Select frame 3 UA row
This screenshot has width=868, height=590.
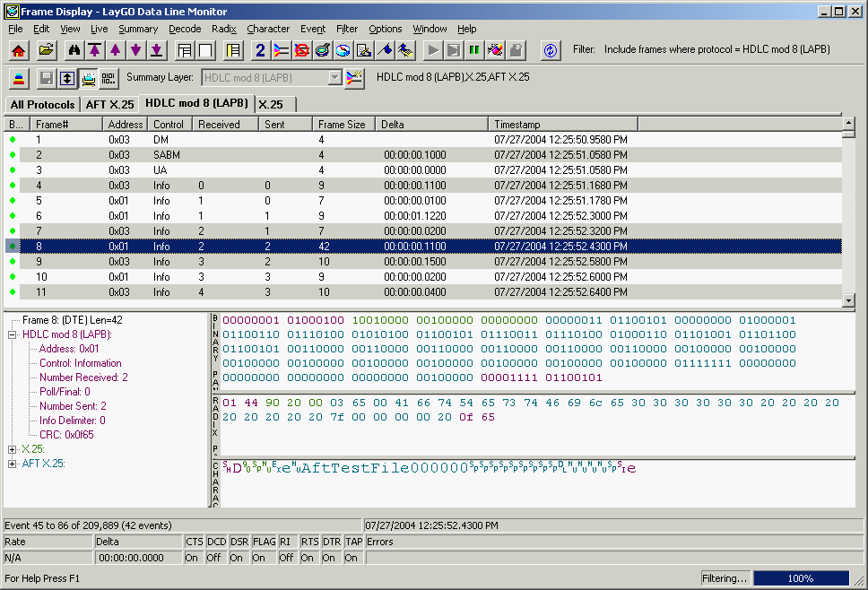(423, 170)
